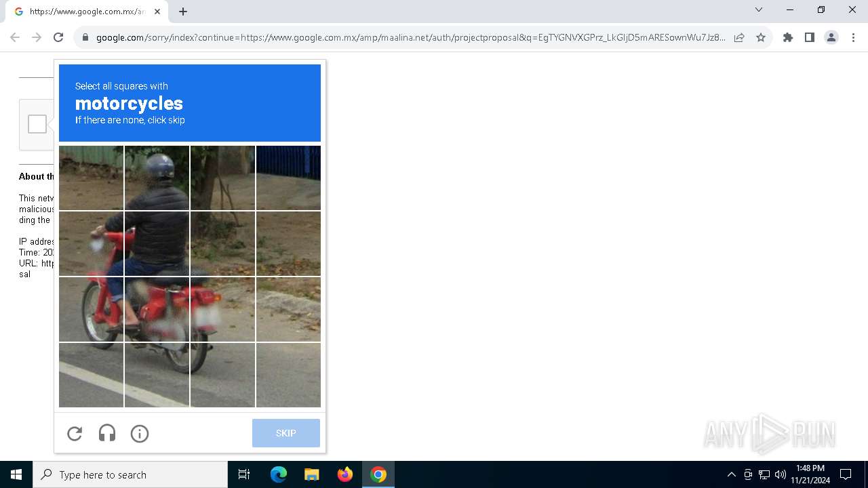
Task: Select tile with rider's black jacket back
Action: tap(157, 243)
